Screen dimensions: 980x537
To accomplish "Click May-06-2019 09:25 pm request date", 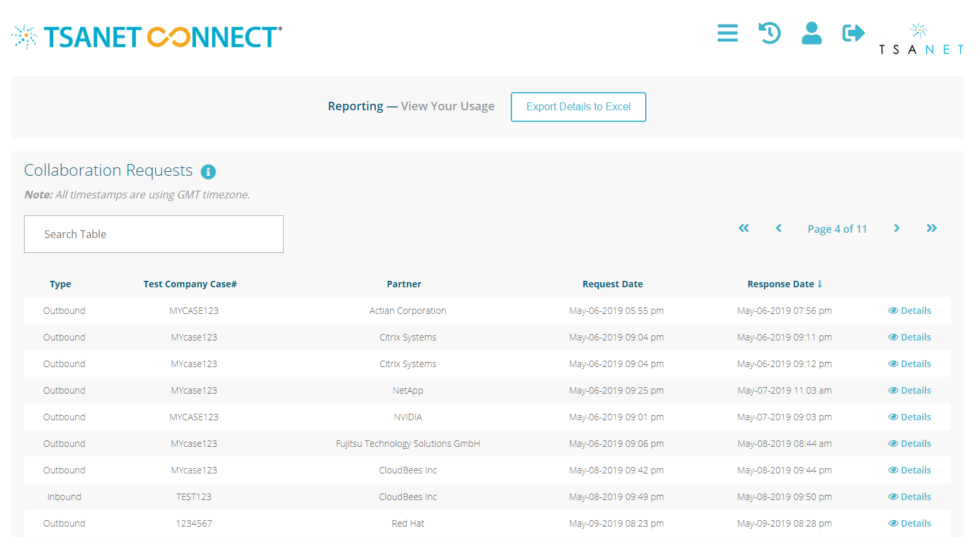I will (x=617, y=390).
